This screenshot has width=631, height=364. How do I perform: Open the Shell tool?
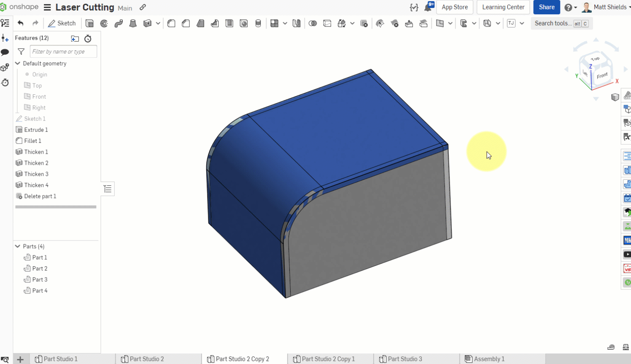coord(229,23)
